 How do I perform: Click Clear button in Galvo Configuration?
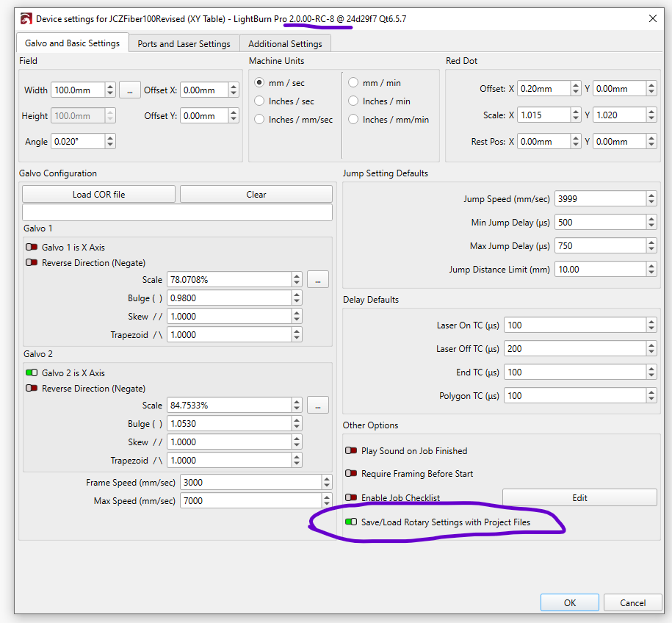256,194
